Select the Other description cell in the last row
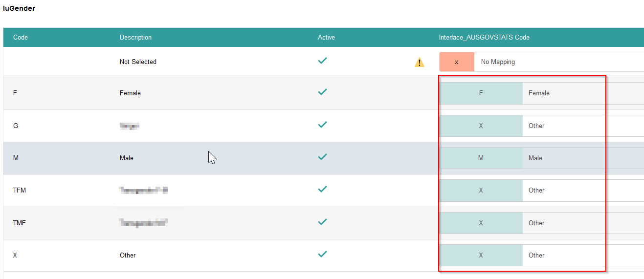644x279 pixels. [128, 255]
